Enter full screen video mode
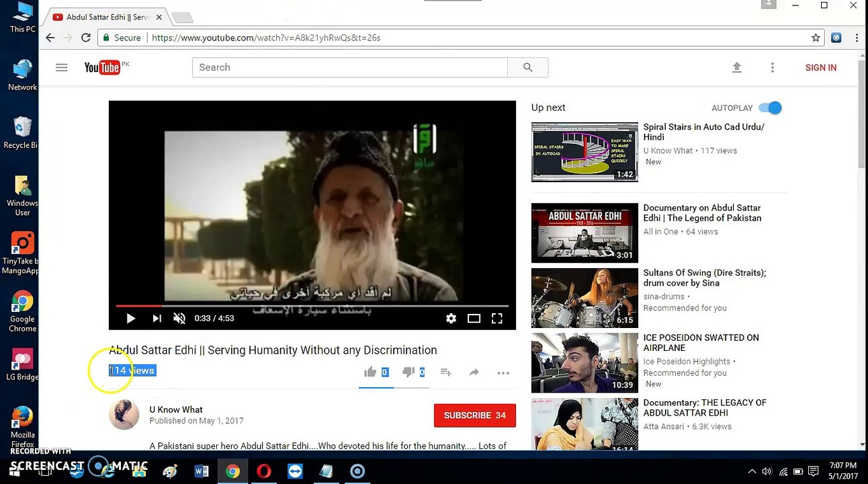The height and width of the screenshot is (484, 868). point(496,318)
